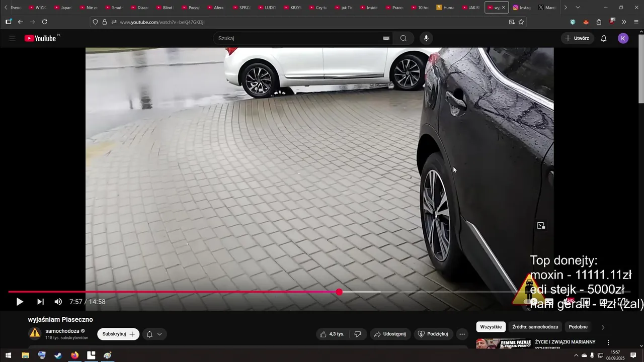The width and height of the screenshot is (644, 362).
Task: Open more actions ellipsis under video
Action: [x=462, y=334]
